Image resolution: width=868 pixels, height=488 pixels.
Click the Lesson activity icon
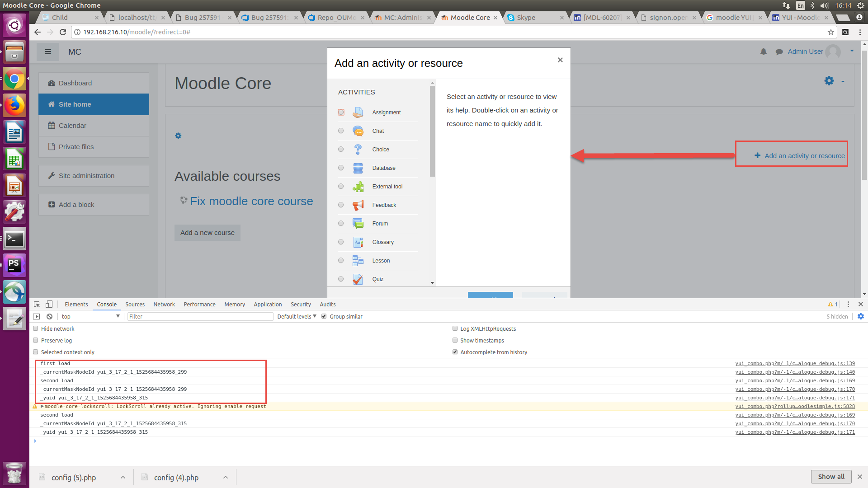(x=358, y=261)
